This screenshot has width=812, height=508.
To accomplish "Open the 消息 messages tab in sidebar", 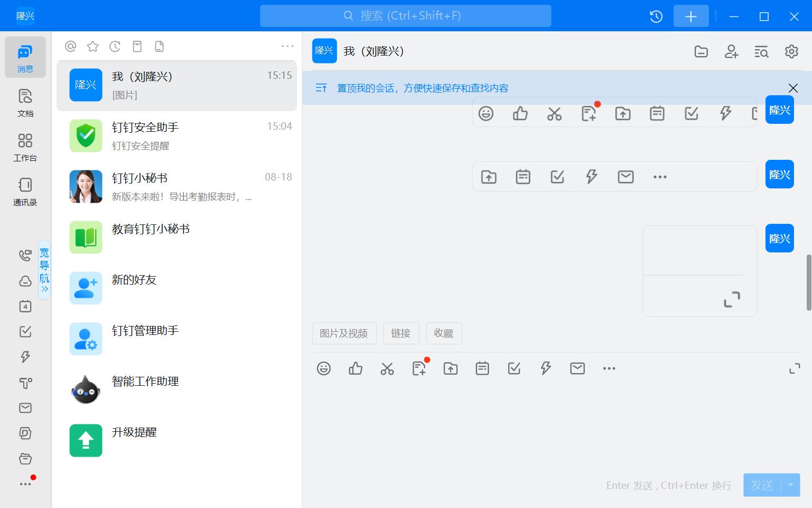I will pyautogui.click(x=25, y=57).
